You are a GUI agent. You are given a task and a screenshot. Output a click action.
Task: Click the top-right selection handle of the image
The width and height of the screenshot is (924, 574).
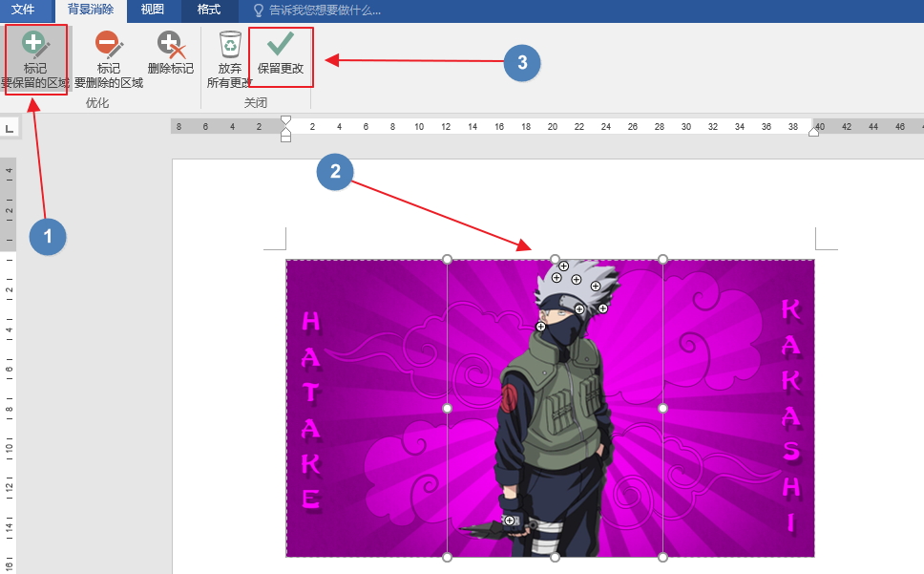(663, 259)
